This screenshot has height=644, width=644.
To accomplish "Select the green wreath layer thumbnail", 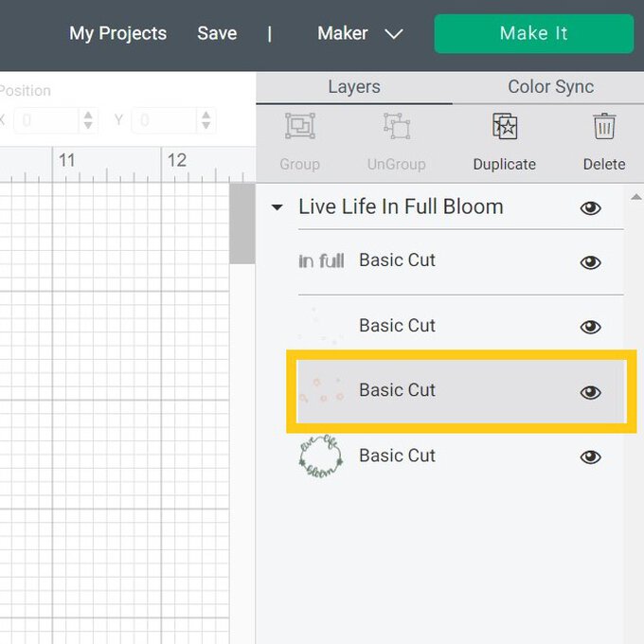I will pos(321,456).
